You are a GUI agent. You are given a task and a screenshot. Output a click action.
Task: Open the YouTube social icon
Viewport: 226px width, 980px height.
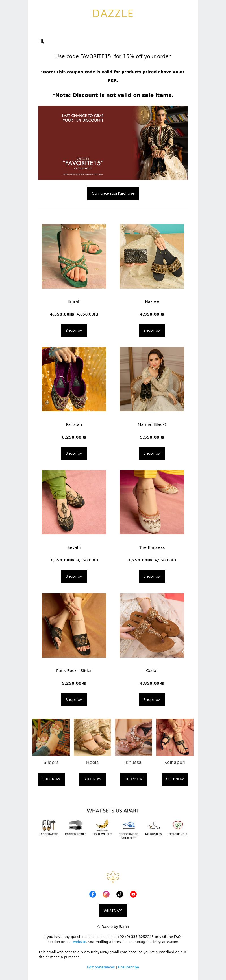133,894
